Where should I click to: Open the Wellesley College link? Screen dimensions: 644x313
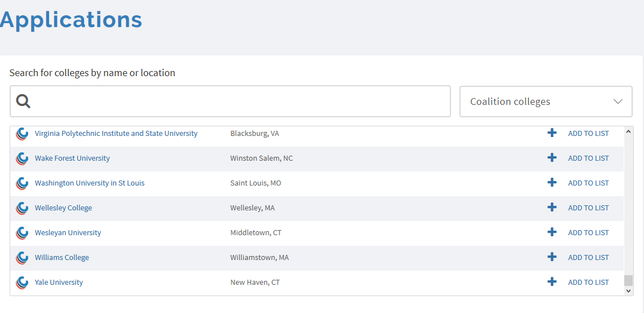coord(63,208)
